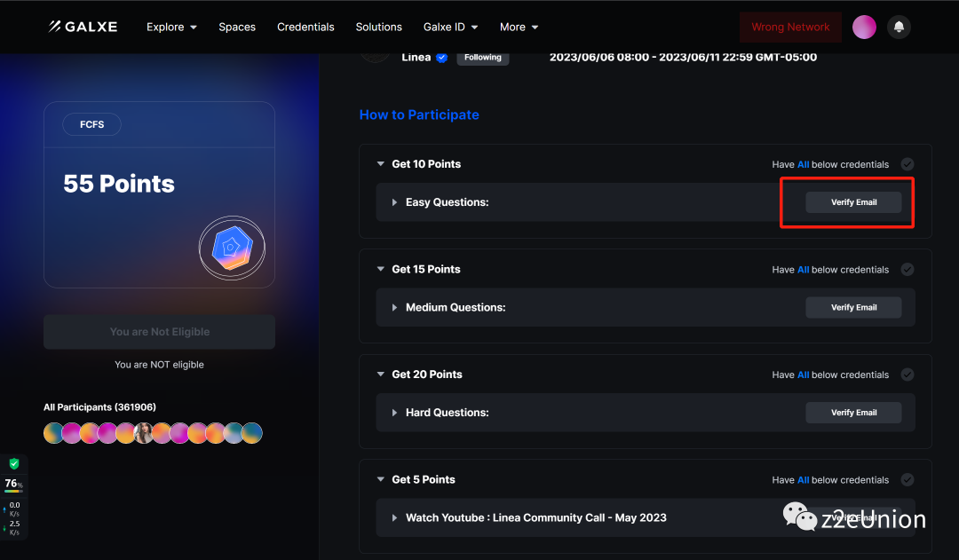959x560 pixels.
Task: Click the FCFS tag
Action: (91, 124)
